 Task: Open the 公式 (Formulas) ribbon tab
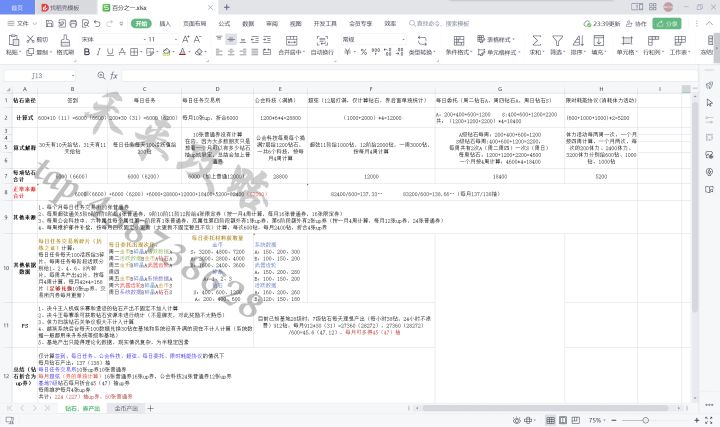click(x=224, y=21)
